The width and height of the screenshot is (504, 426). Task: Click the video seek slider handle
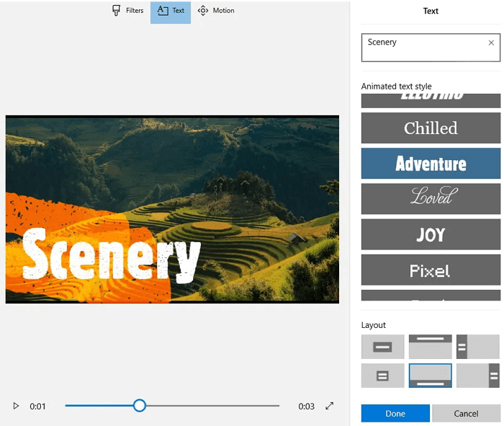(140, 406)
